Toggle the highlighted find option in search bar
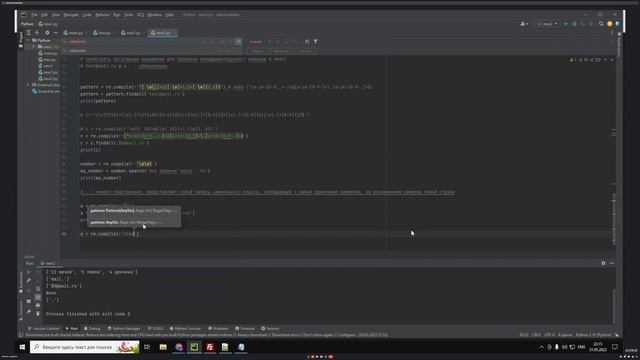This screenshot has height=360, width=640. (238, 42)
